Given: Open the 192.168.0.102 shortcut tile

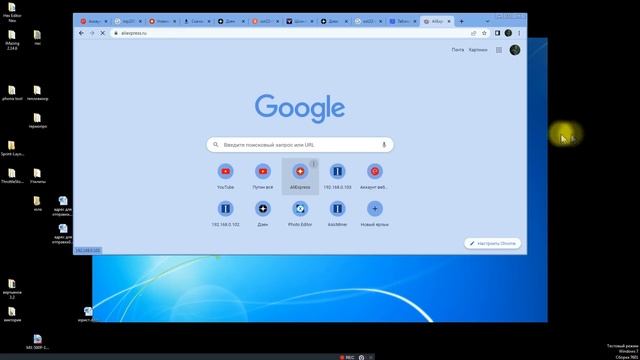Looking at the screenshot, I should click(x=225, y=213).
